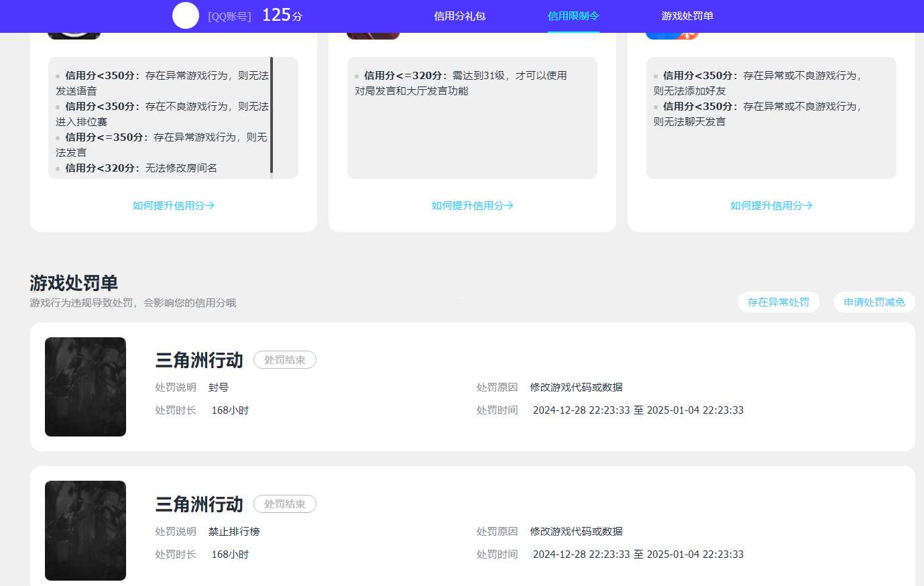Open 如何提升信用分 link in the left card
Screen dimensions: 924x586
[x=173, y=206]
